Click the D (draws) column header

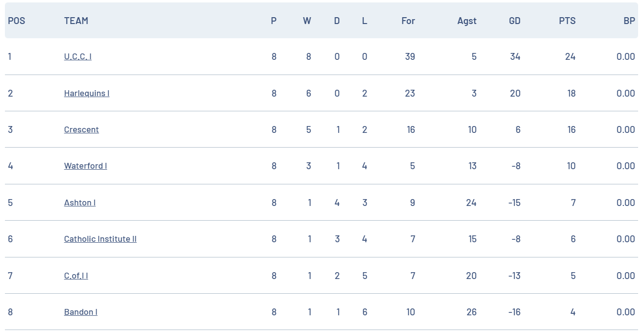point(337,21)
